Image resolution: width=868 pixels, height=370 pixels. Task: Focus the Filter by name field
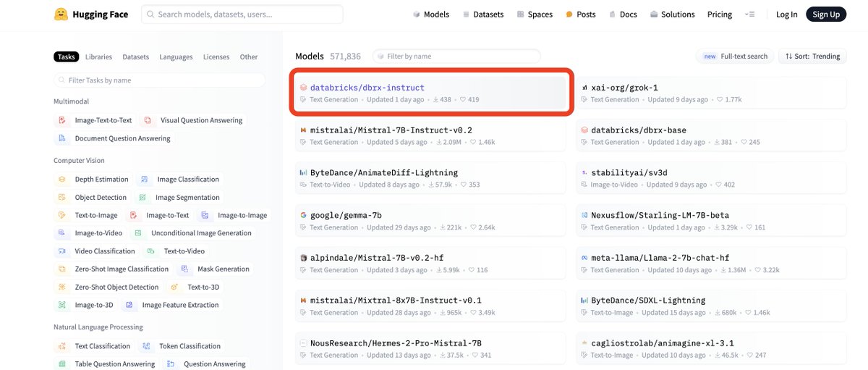[456, 56]
